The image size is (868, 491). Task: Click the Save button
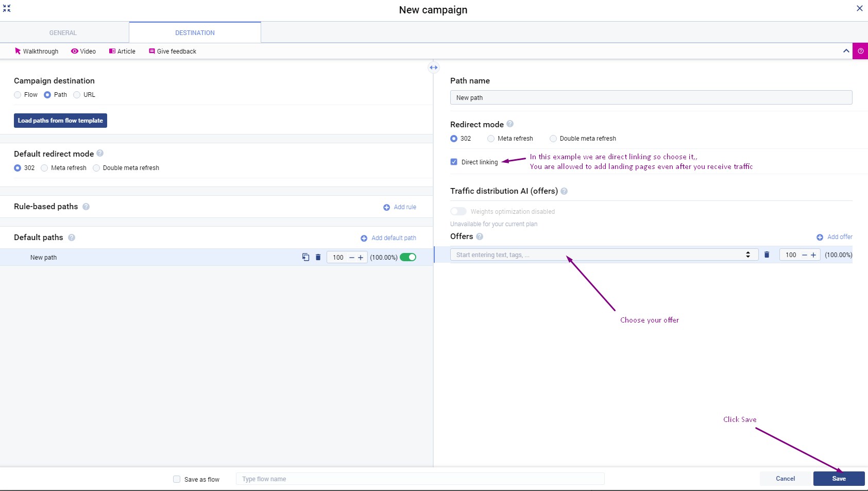pyautogui.click(x=839, y=479)
